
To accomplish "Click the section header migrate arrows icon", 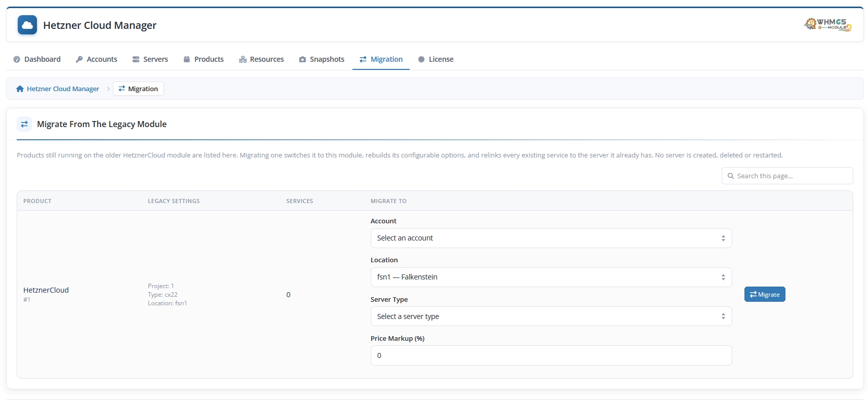I will pyautogui.click(x=24, y=124).
